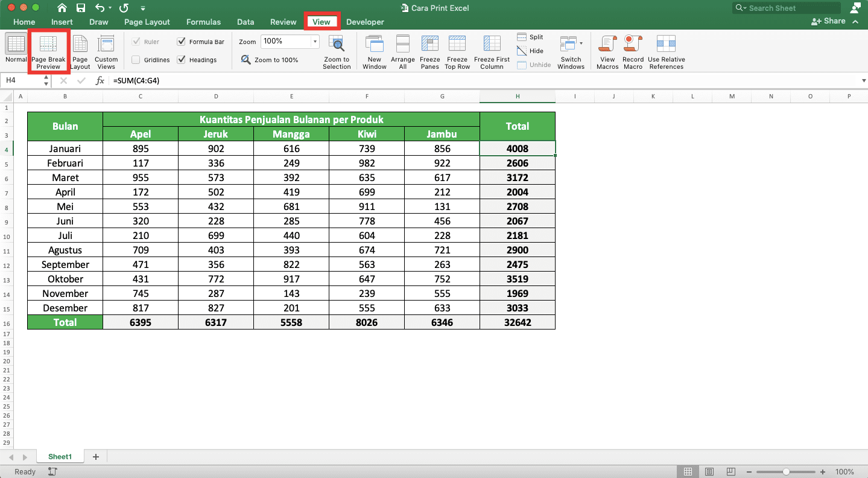Viewport: 868px width, 478px height.
Task: Toggle Use Relative References
Action: click(667, 52)
